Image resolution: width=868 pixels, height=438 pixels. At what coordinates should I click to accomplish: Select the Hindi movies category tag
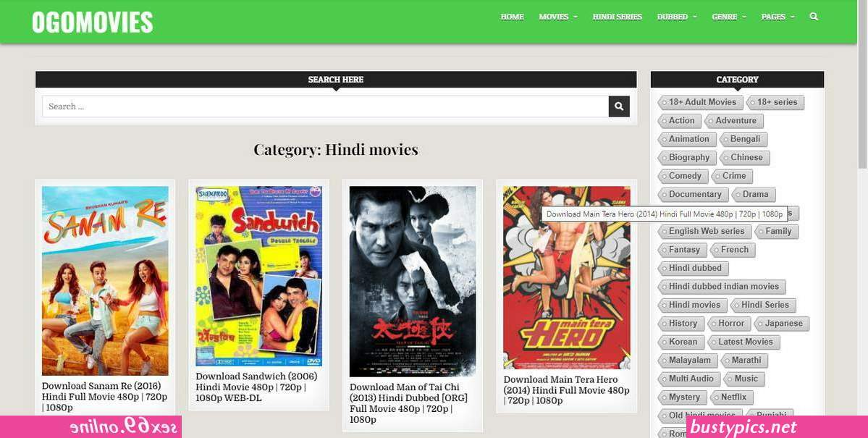(693, 305)
